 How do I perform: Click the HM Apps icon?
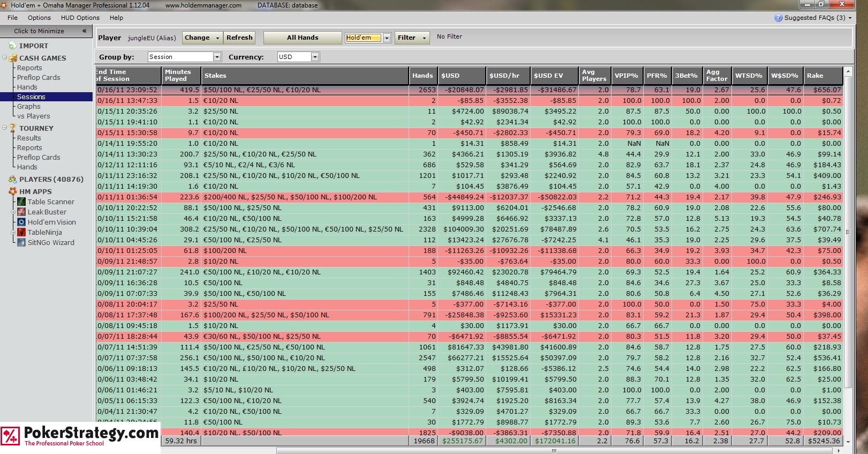pyautogui.click(x=13, y=191)
